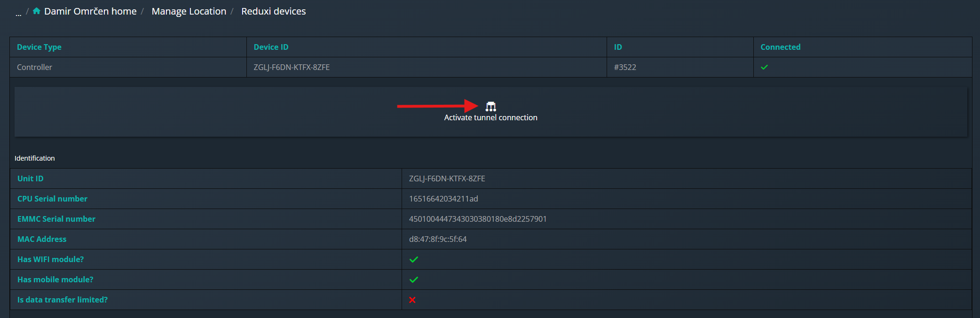Screen dimensions: 980x318
Task: Select the Controller device row
Action: [x=490, y=67]
